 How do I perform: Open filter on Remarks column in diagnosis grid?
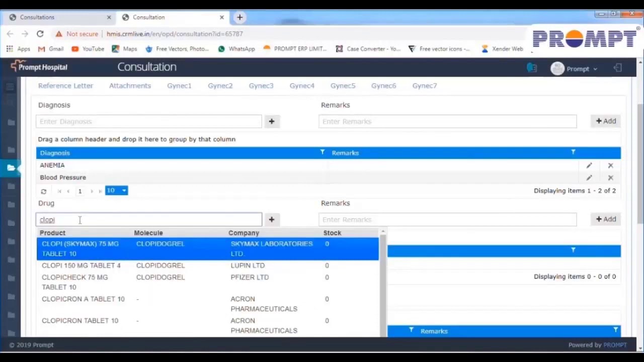tap(573, 152)
